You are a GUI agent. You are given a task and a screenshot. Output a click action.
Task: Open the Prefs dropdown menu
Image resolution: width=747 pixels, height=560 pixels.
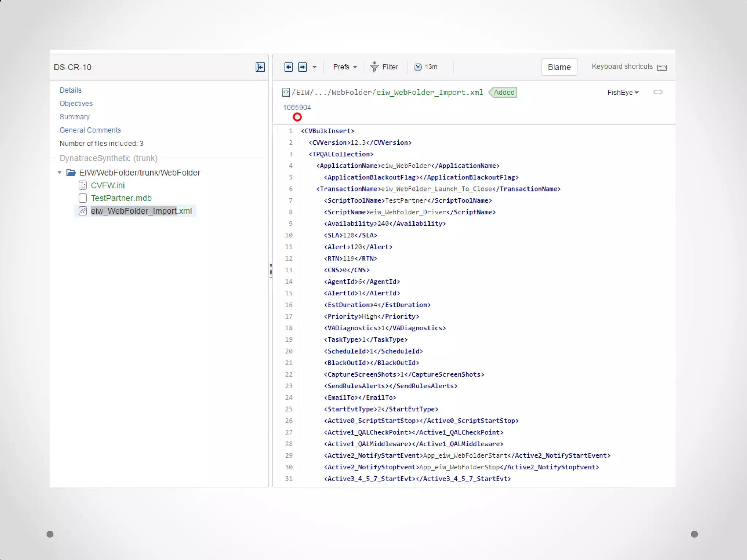pyautogui.click(x=345, y=67)
